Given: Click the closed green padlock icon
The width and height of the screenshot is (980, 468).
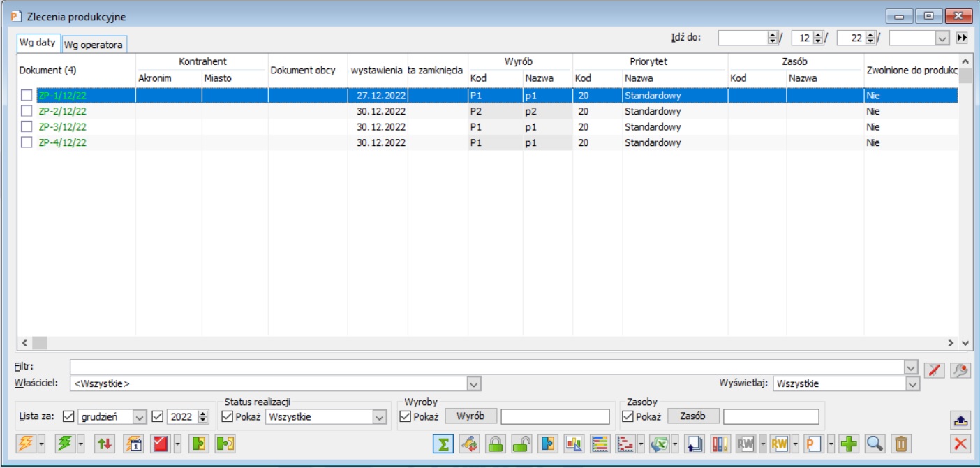Looking at the screenshot, I should [x=496, y=444].
